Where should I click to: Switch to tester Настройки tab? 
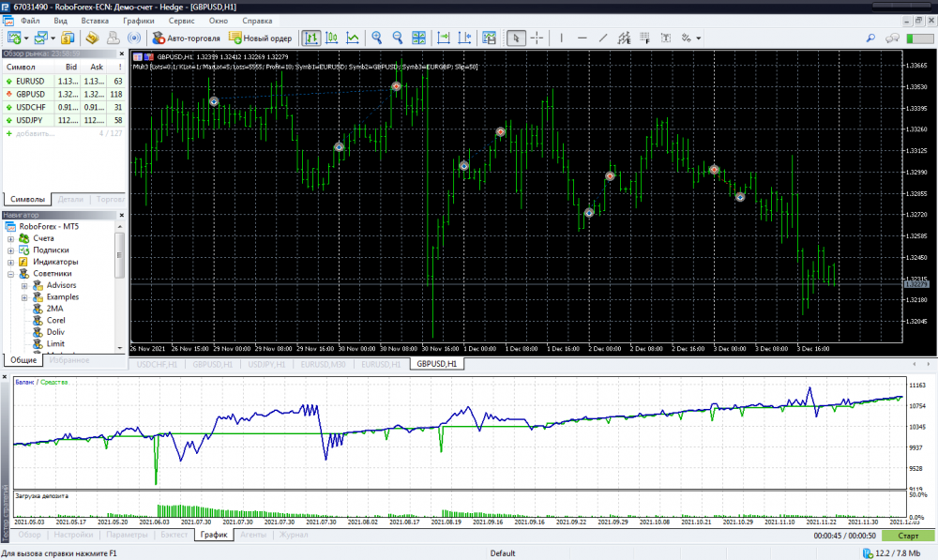[73, 535]
